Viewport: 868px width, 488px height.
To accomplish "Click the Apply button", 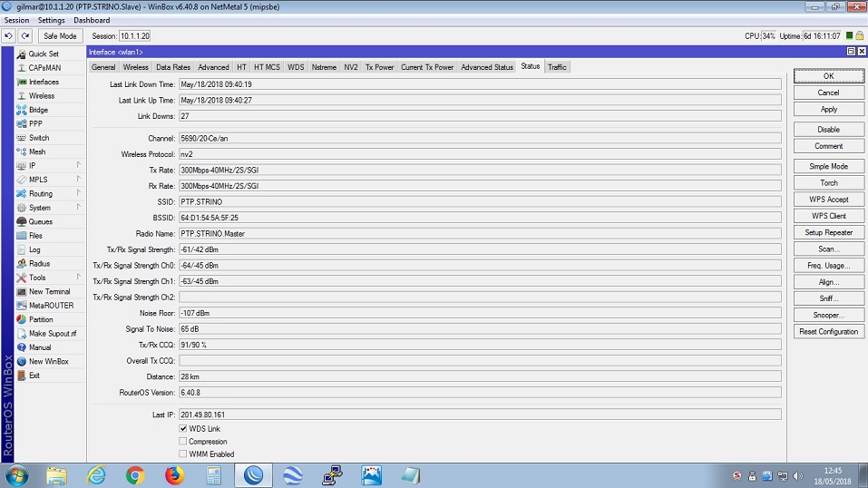I will (x=829, y=109).
